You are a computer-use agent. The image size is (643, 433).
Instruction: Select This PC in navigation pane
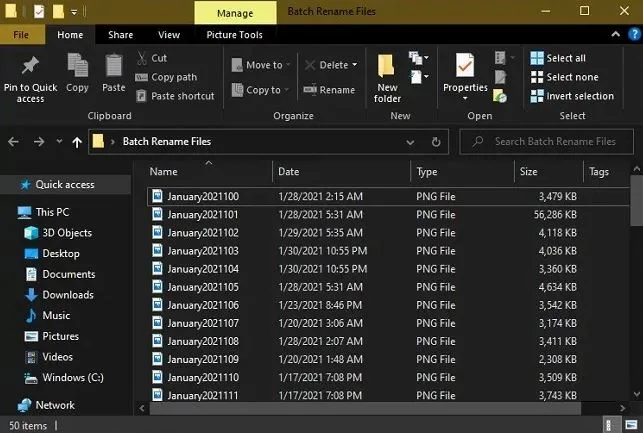tap(44, 212)
